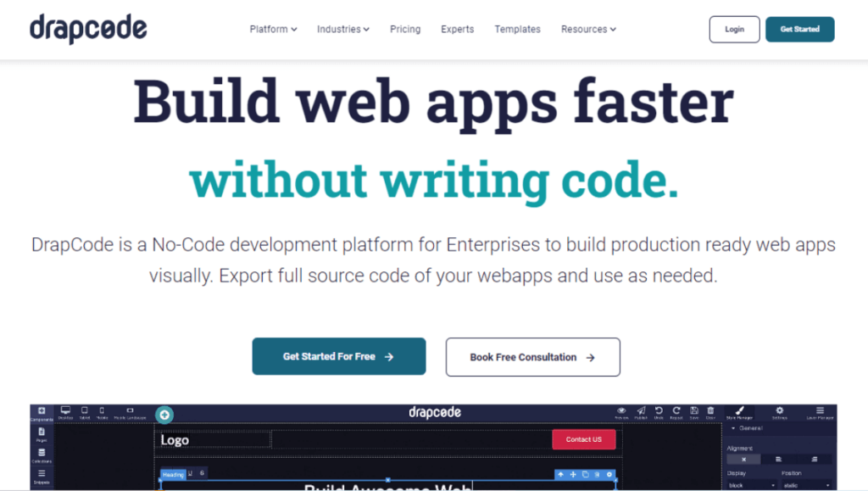The width and height of the screenshot is (868, 491).
Task: Select the Collections panel icon
Action: click(42, 452)
